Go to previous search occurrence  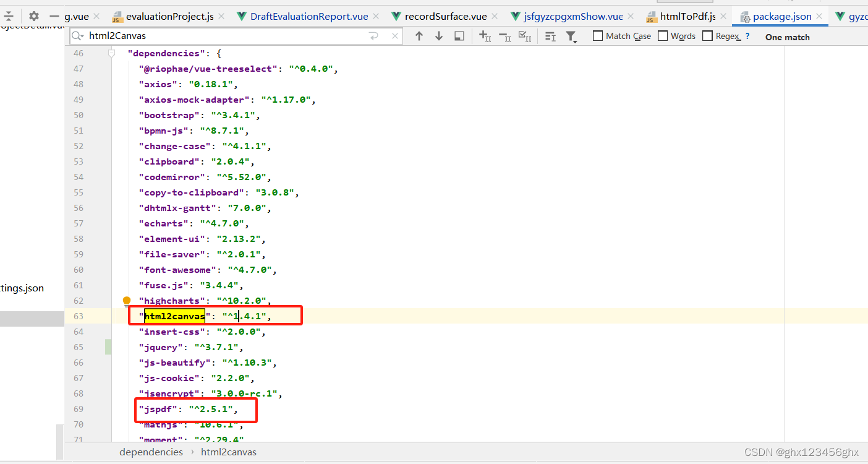tap(419, 37)
